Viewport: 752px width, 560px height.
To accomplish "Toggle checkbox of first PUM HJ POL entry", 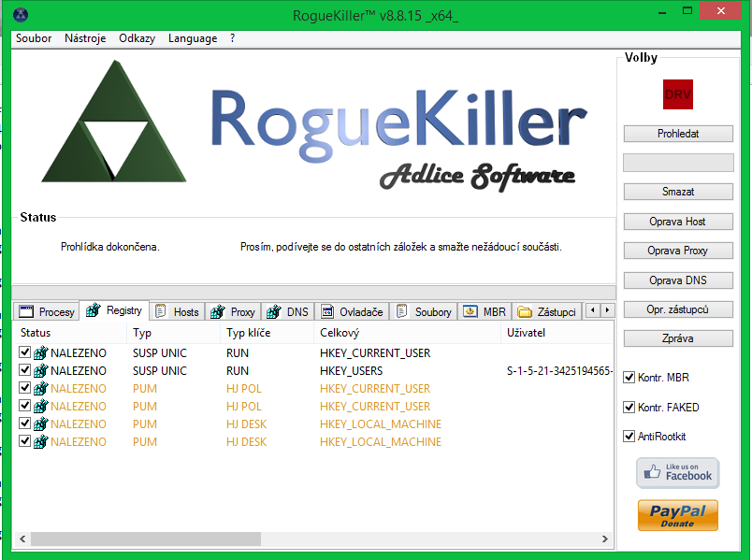I will [25, 388].
